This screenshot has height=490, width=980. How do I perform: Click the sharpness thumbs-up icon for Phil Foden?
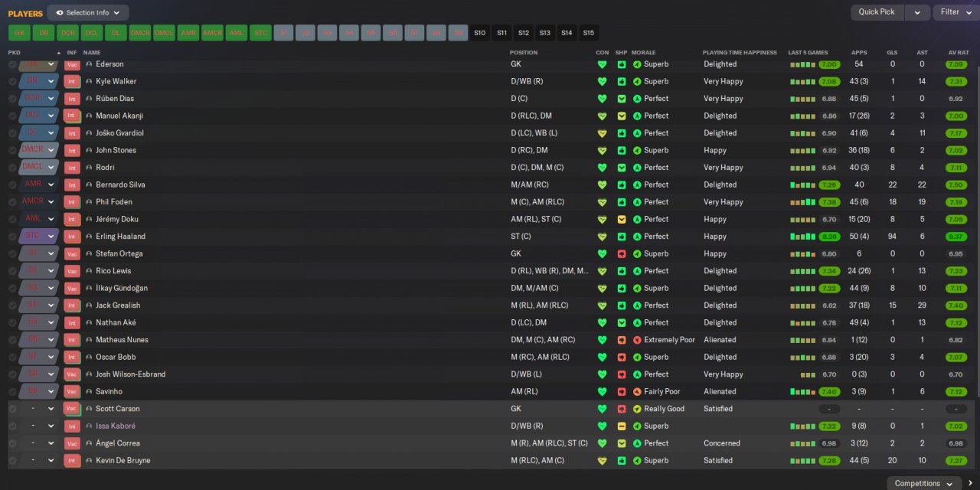point(622,202)
